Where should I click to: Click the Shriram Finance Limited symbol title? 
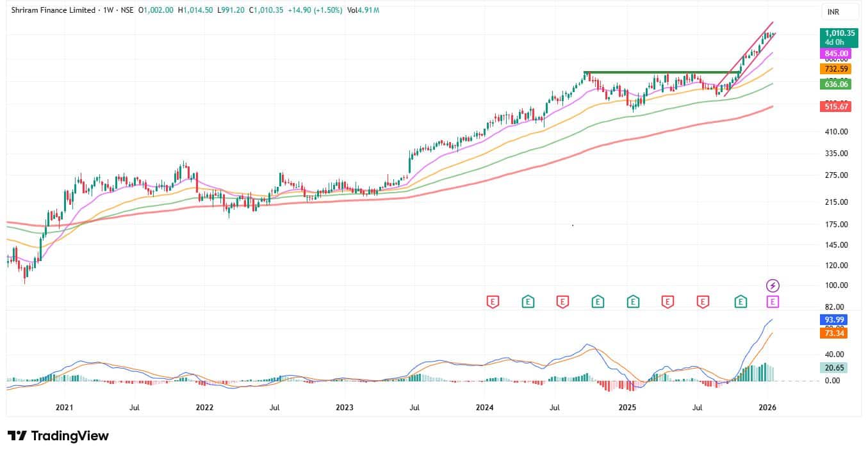click(x=53, y=10)
